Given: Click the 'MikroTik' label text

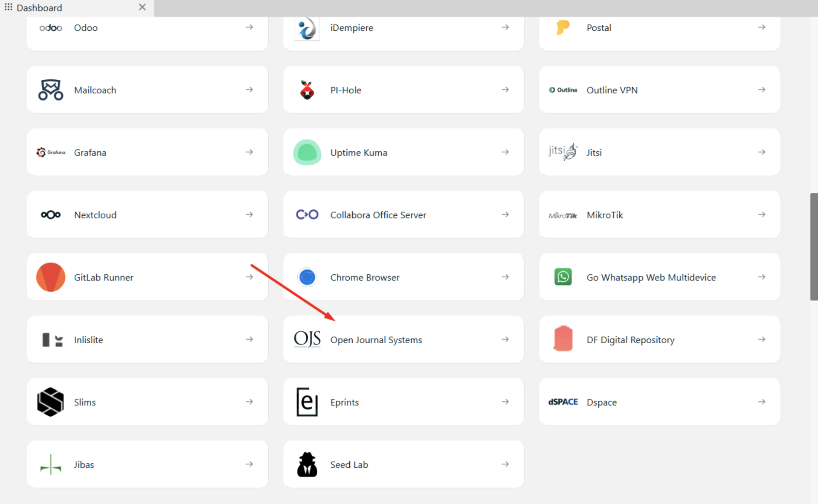Looking at the screenshot, I should click(x=605, y=215).
